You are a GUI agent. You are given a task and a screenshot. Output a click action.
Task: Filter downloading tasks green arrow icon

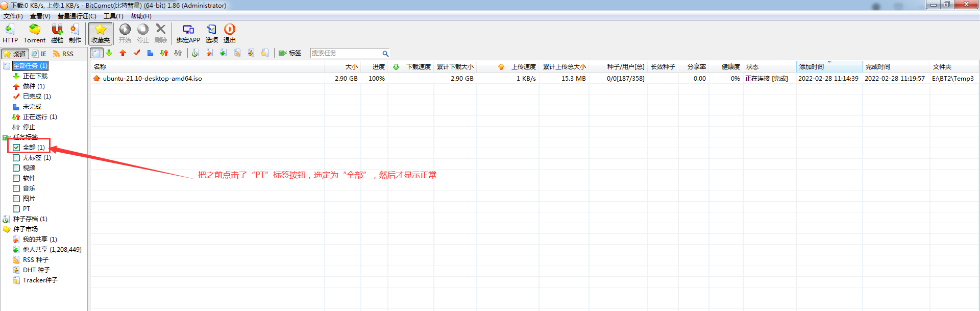coord(109,53)
